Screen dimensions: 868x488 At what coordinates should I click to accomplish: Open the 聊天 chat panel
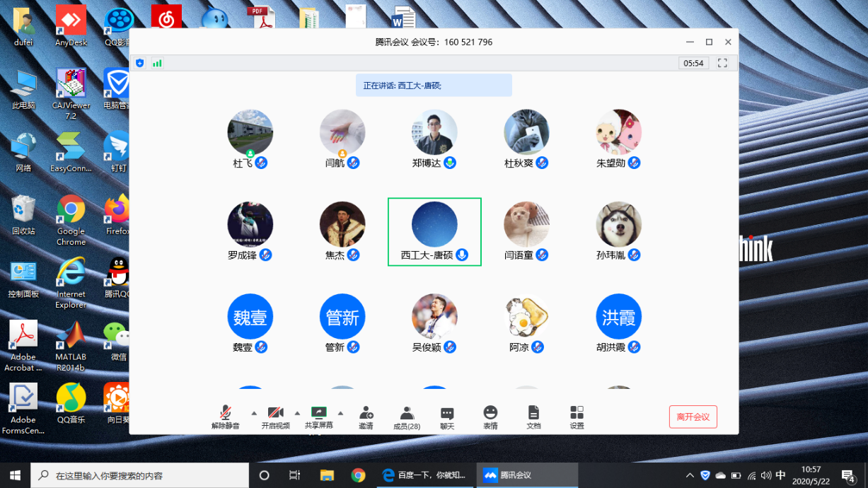click(x=447, y=417)
